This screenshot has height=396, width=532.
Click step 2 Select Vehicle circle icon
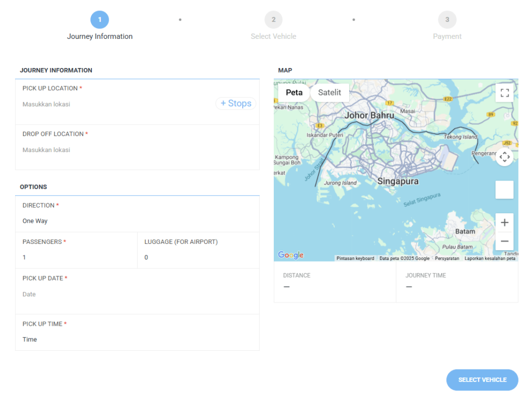(273, 19)
